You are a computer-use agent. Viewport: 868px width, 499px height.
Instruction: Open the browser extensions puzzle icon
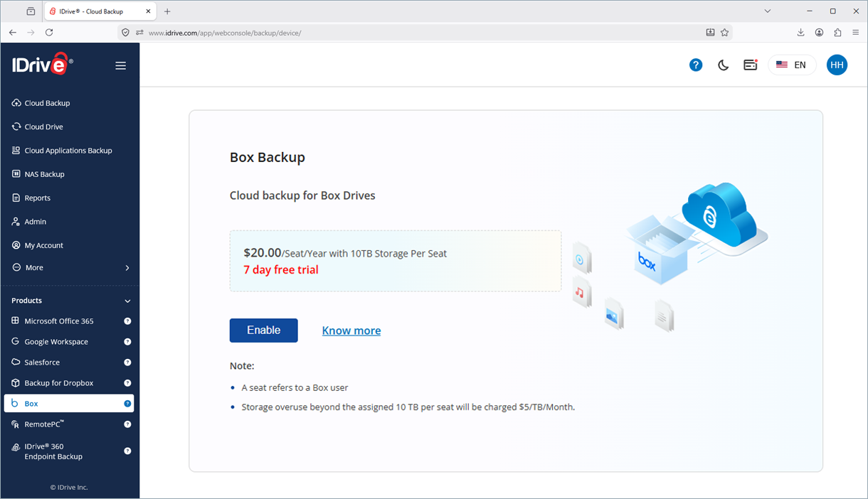click(837, 33)
